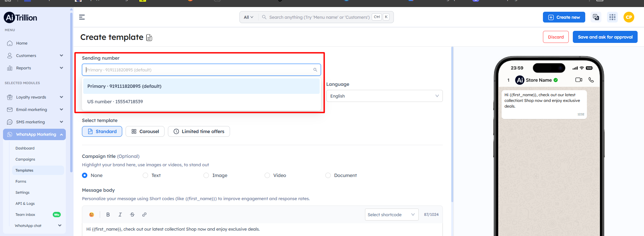Image resolution: width=644 pixels, height=236 pixels.
Task: Select the Video campaign title option
Action: click(x=267, y=175)
